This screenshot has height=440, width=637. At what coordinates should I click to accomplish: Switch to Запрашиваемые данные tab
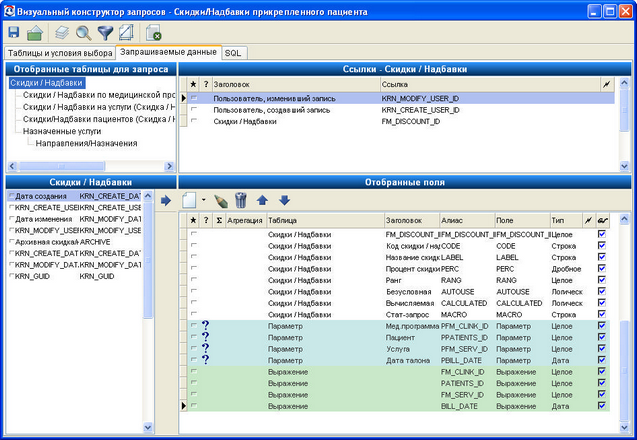click(168, 52)
